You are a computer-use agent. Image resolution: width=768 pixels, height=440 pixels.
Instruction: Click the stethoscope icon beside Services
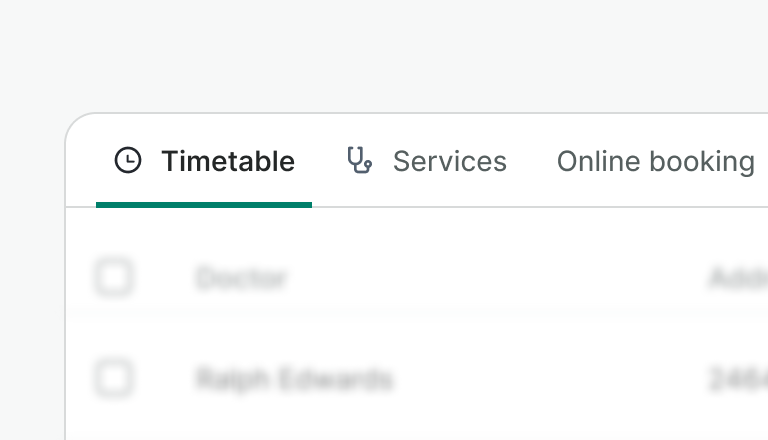click(x=359, y=160)
